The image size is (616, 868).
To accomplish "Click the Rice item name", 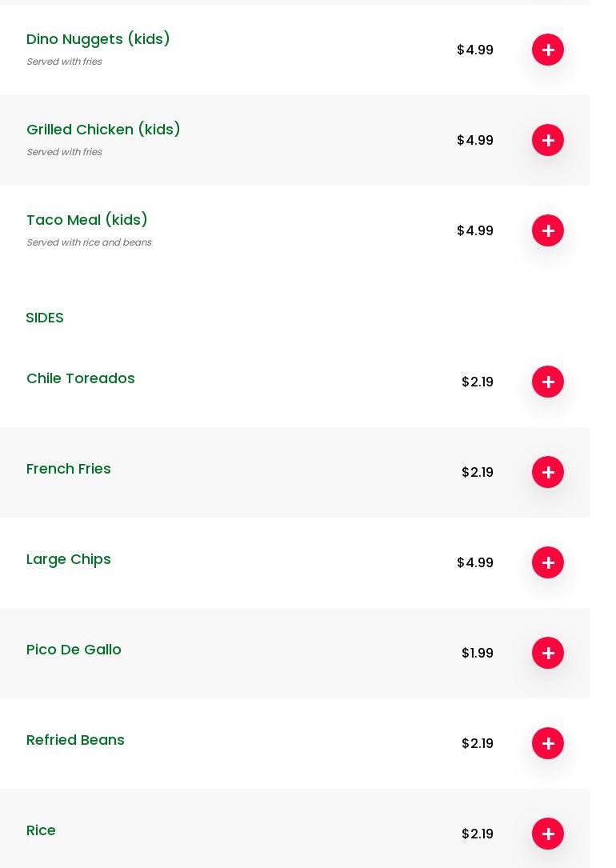I will [41, 830].
